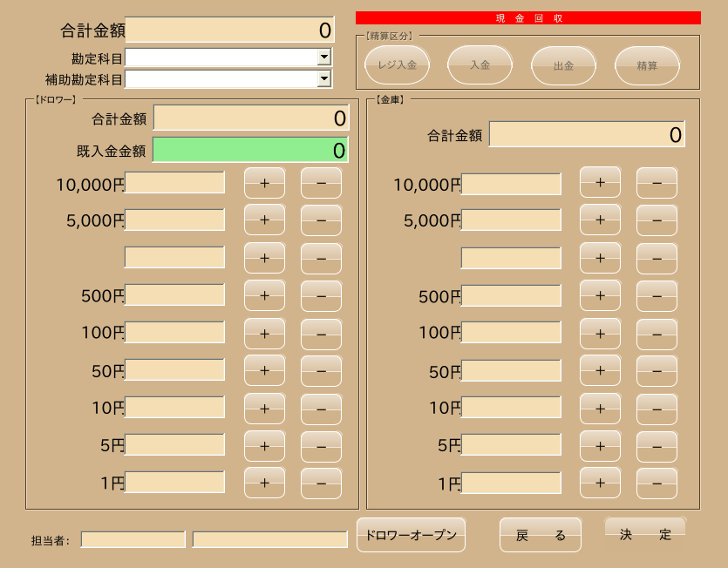This screenshot has width=728, height=568.
Task: Click the 金庫 合計金額 total field
Action: coord(587,134)
